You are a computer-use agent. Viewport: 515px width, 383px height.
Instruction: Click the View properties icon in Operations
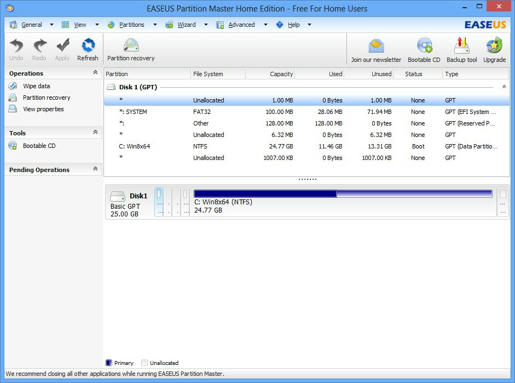point(13,109)
